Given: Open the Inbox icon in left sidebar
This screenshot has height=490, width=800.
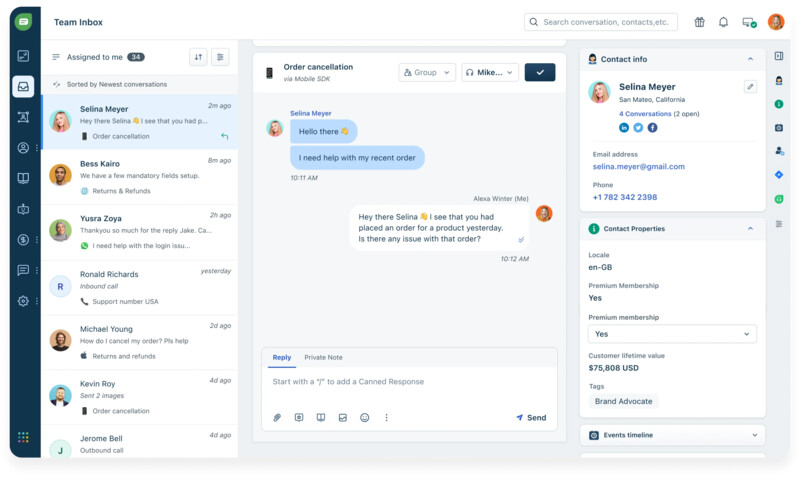Looking at the screenshot, I should click(x=23, y=86).
